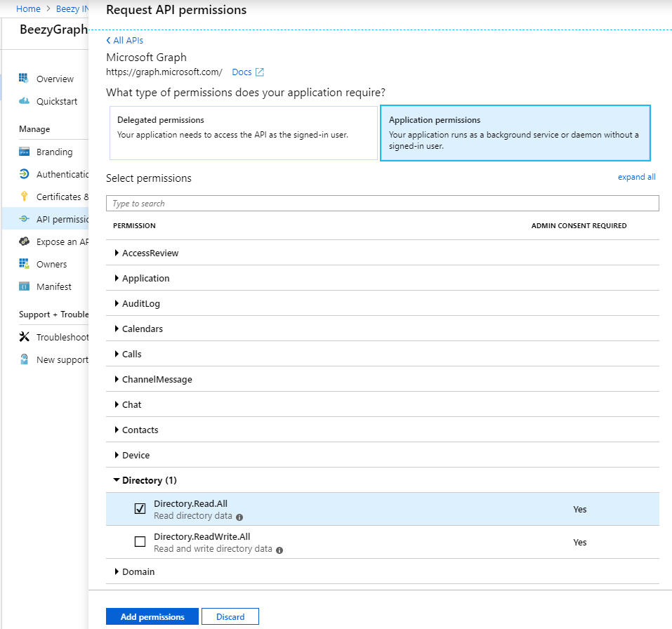The height and width of the screenshot is (629, 672).
Task: Click the external link icon next to Docs
Action: [x=260, y=72]
